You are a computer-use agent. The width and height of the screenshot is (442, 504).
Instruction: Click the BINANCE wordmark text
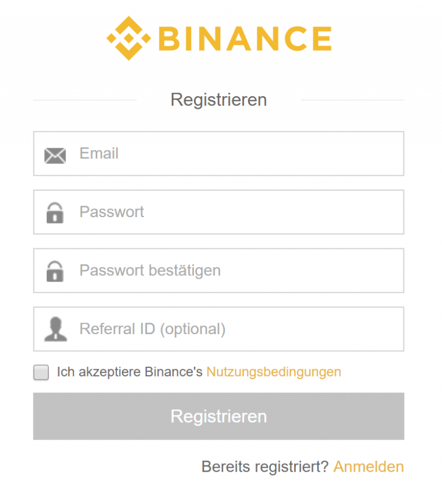click(245, 39)
